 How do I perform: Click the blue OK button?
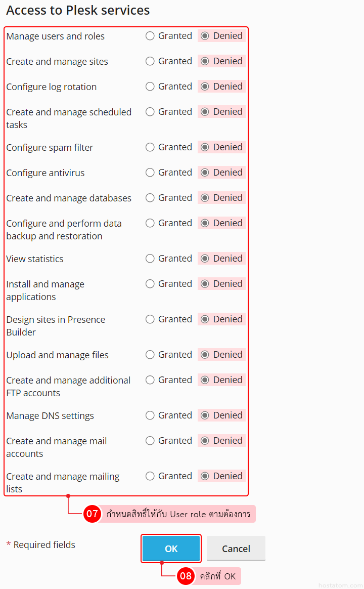(171, 549)
